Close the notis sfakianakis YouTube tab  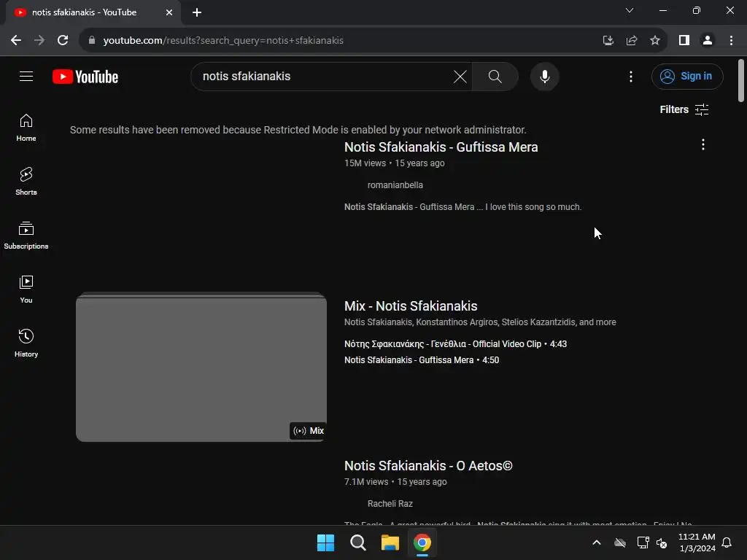point(169,12)
